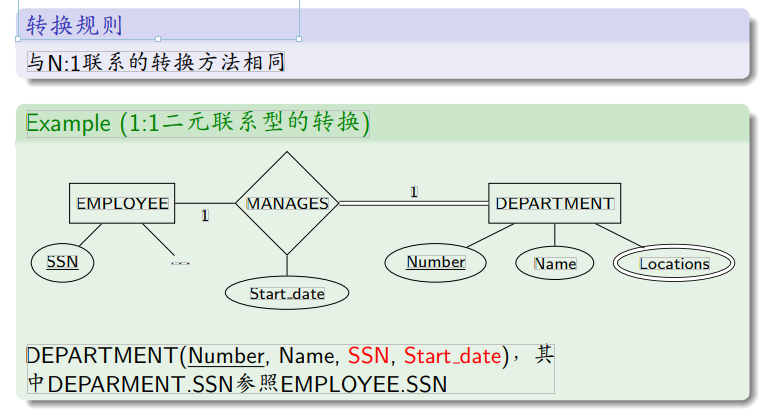Click the bottom-center handle of title box
Viewport: 768px width, 414px height.
coord(158,39)
